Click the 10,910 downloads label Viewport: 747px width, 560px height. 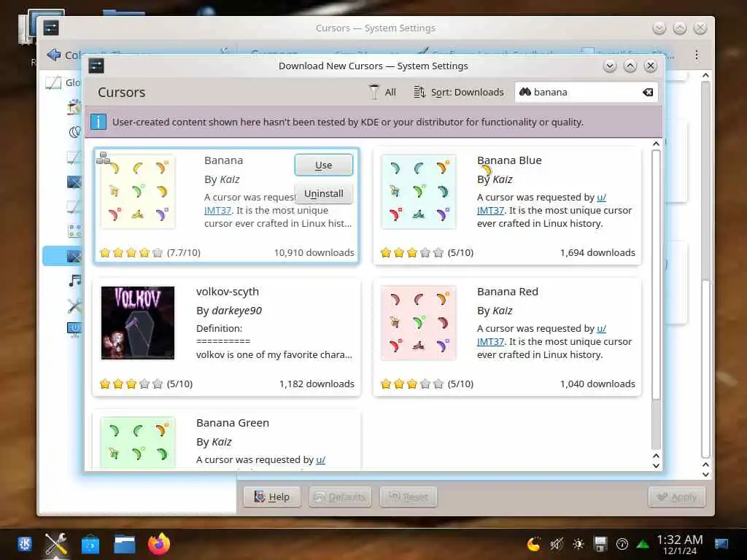click(x=314, y=253)
